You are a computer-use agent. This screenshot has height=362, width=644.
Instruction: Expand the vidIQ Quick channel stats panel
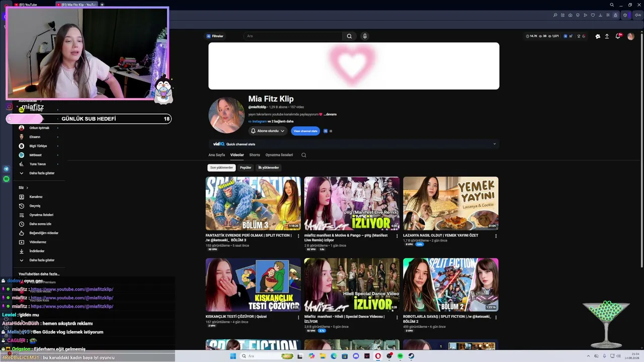(x=494, y=144)
